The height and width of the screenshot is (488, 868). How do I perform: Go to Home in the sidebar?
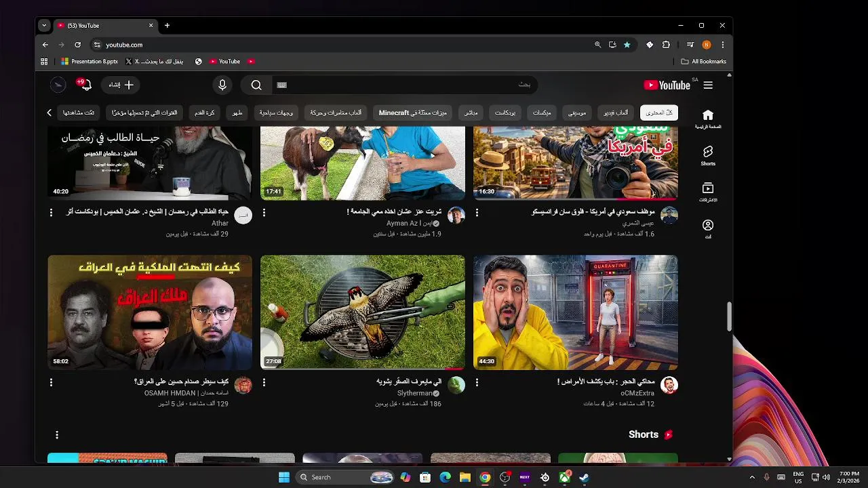[708, 119]
